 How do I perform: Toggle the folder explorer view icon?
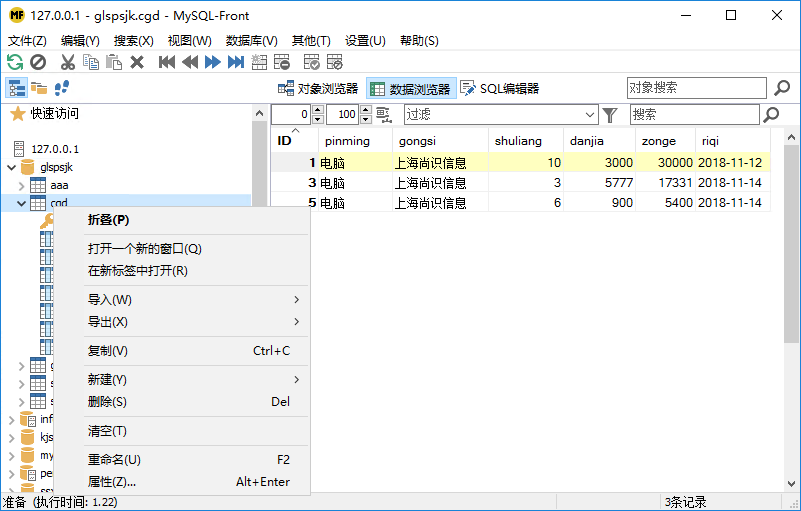[x=39, y=88]
